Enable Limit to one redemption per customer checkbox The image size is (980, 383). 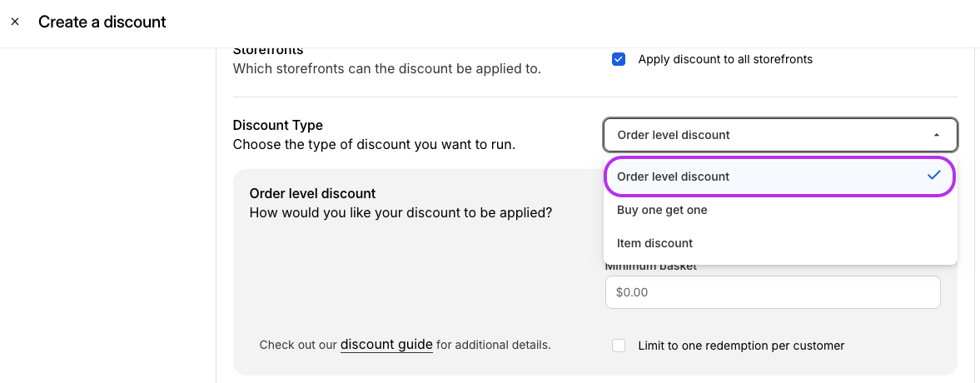618,346
